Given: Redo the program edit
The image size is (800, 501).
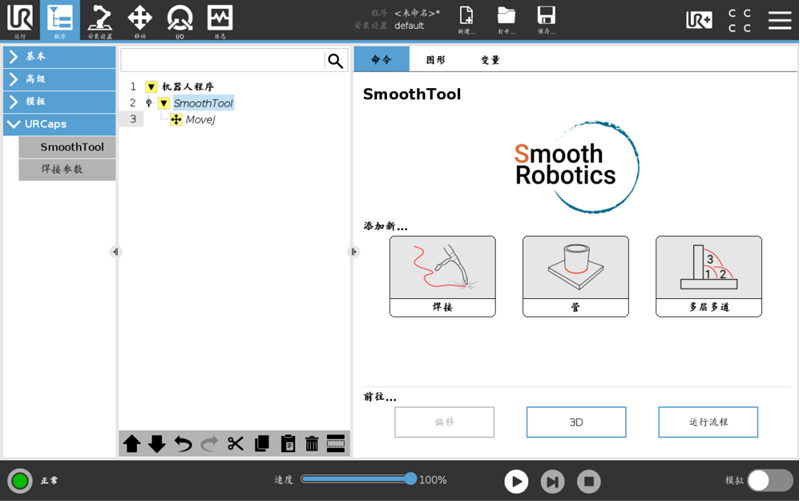Looking at the screenshot, I should pos(209,444).
